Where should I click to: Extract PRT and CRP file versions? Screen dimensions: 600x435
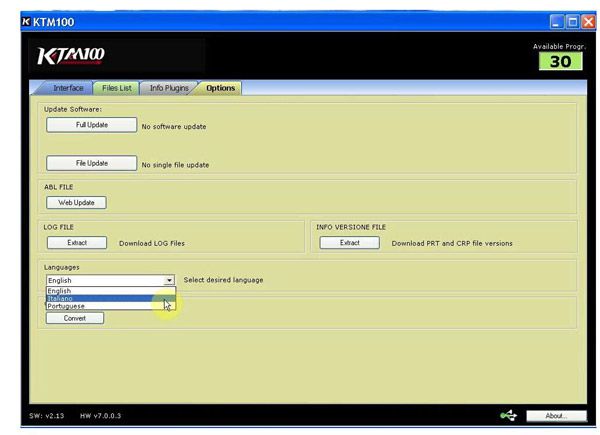coord(349,243)
